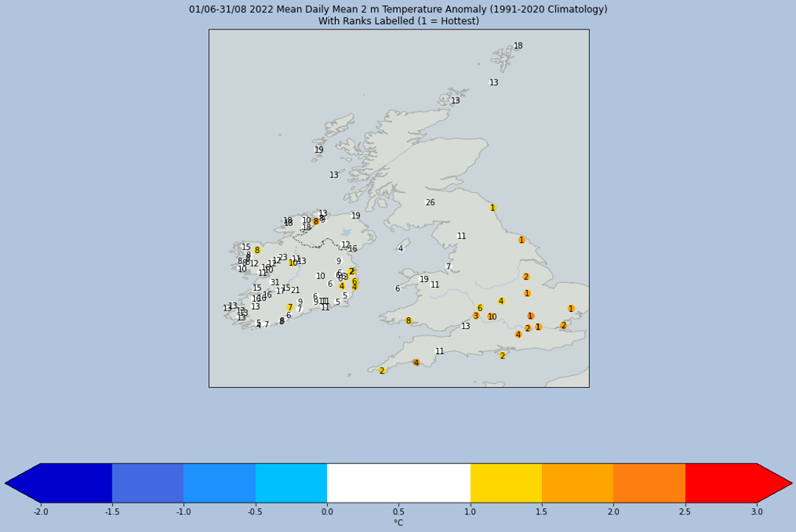Viewport: 796px width, 532px height.
Task: Pick the light orange 1.5 to 2.0 colorbar segment
Action: [578, 483]
